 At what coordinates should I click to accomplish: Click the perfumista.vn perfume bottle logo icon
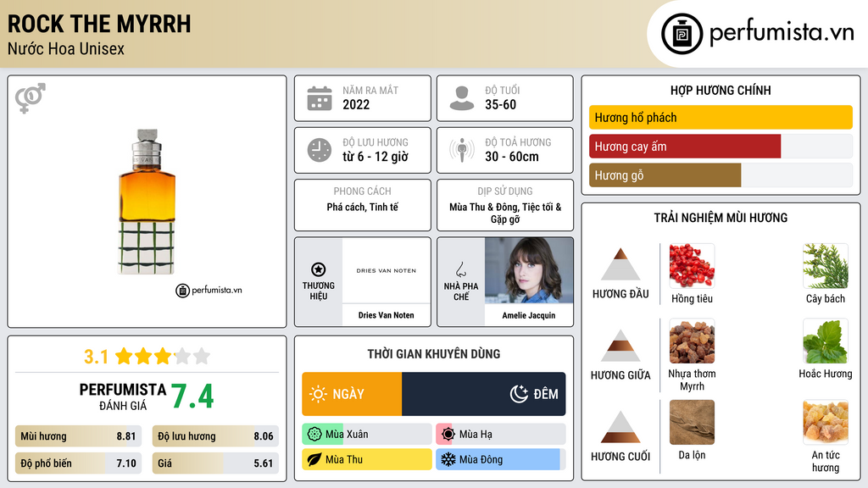[x=682, y=34]
